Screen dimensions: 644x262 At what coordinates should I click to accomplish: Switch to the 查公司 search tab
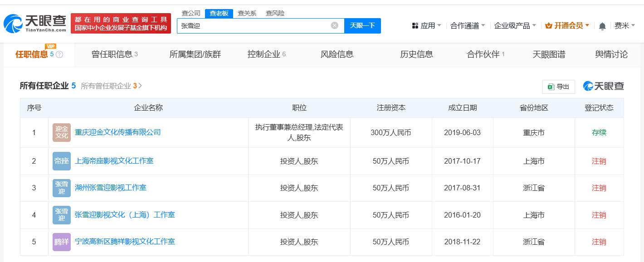pos(191,13)
